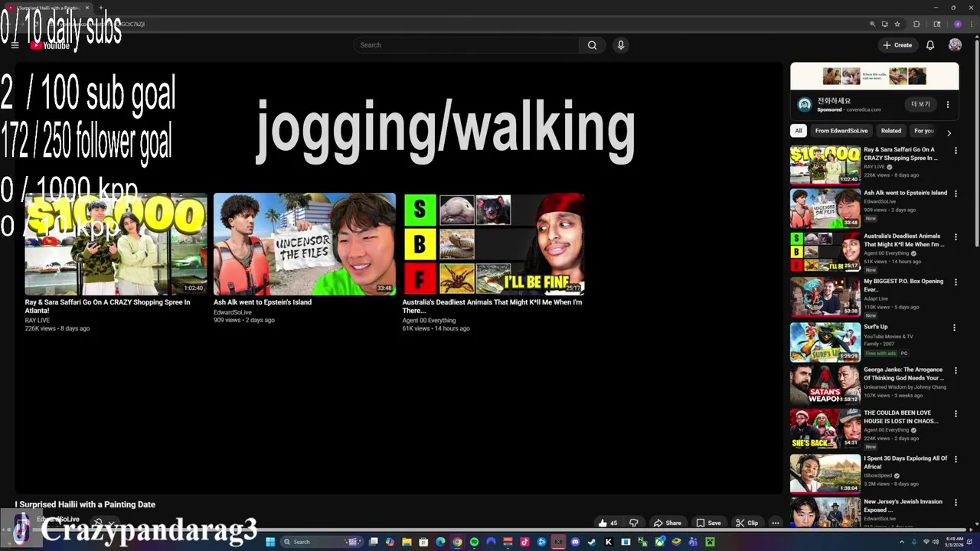Open Steam from the taskbar
The width and height of the screenshot is (980, 551).
click(x=592, y=542)
